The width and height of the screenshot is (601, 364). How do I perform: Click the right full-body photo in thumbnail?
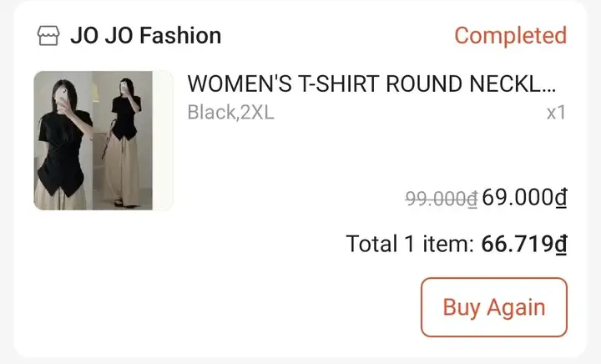[x=123, y=140]
